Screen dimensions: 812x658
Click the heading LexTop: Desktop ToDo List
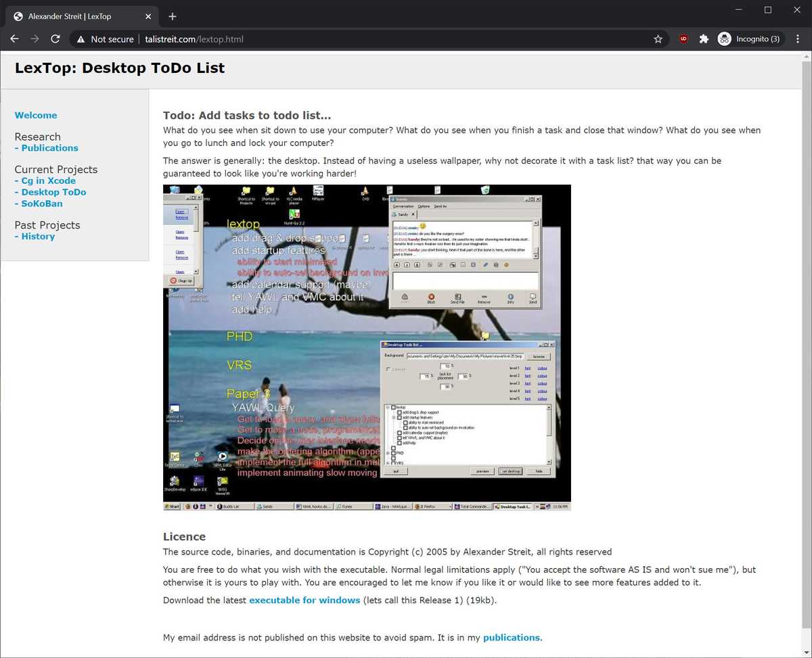pyautogui.click(x=120, y=68)
